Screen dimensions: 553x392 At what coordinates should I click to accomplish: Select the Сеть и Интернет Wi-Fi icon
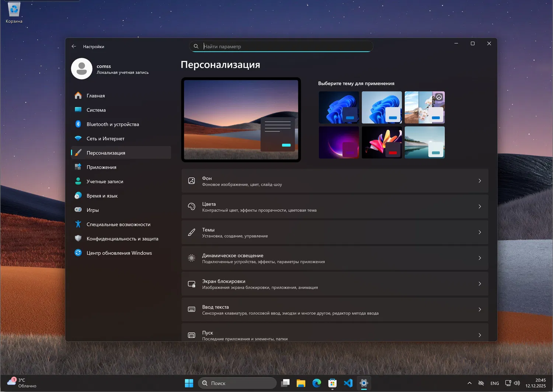tap(78, 139)
